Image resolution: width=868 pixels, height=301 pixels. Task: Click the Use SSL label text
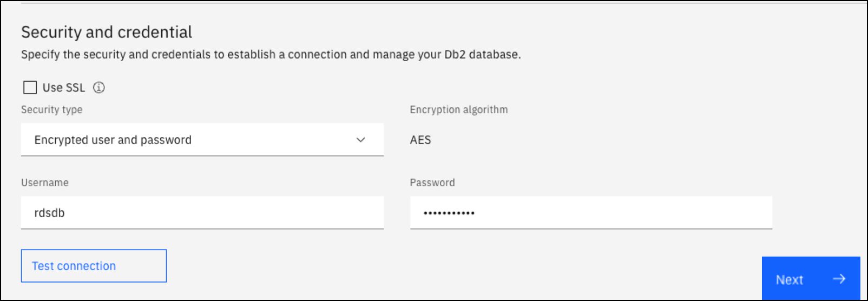tap(64, 88)
